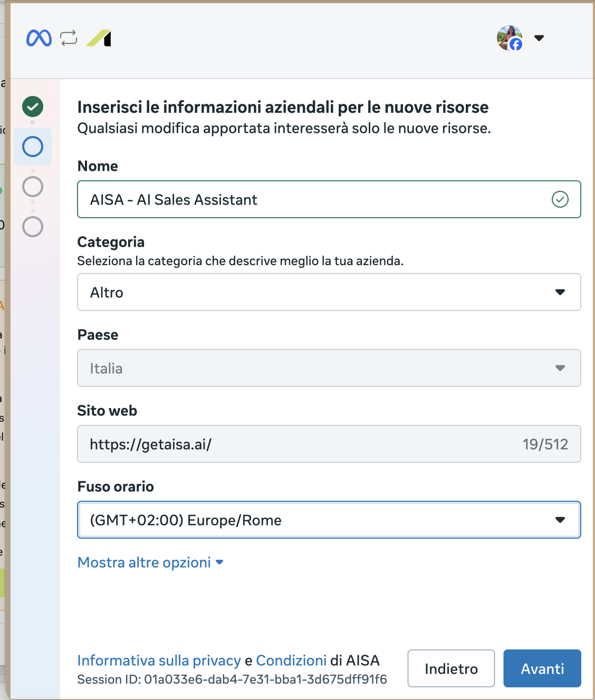Open the Informativa sulla privacy link
The height and width of the screenshot is (700, 595).
159,660
